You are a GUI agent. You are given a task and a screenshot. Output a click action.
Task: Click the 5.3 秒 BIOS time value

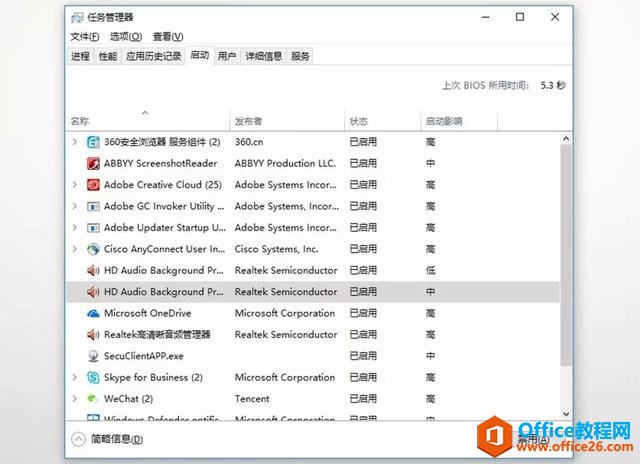pos(553,86)
